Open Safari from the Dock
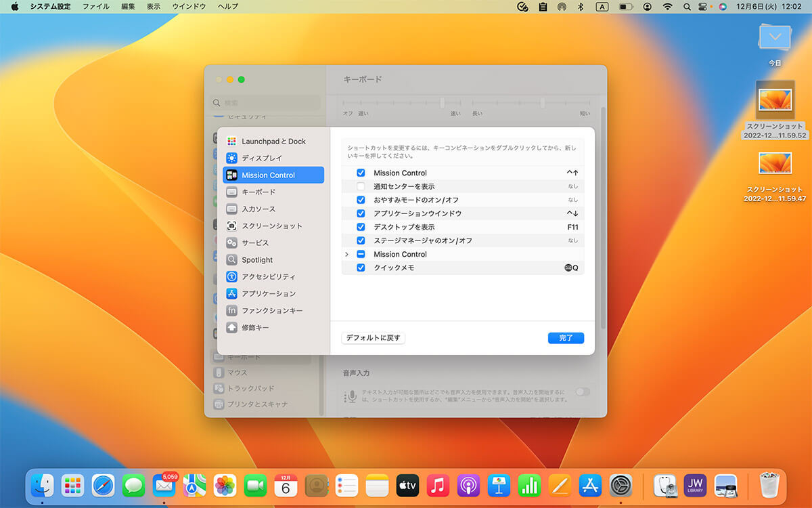812x508 pixels. coord(104,485)
